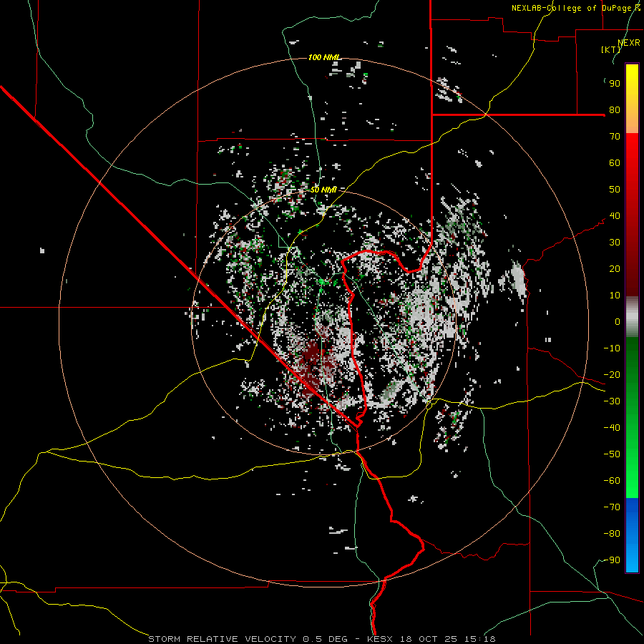The image size is (644, 644).
Task: Select the 90 value on the velocity scale
Action: tap(615, 84)
